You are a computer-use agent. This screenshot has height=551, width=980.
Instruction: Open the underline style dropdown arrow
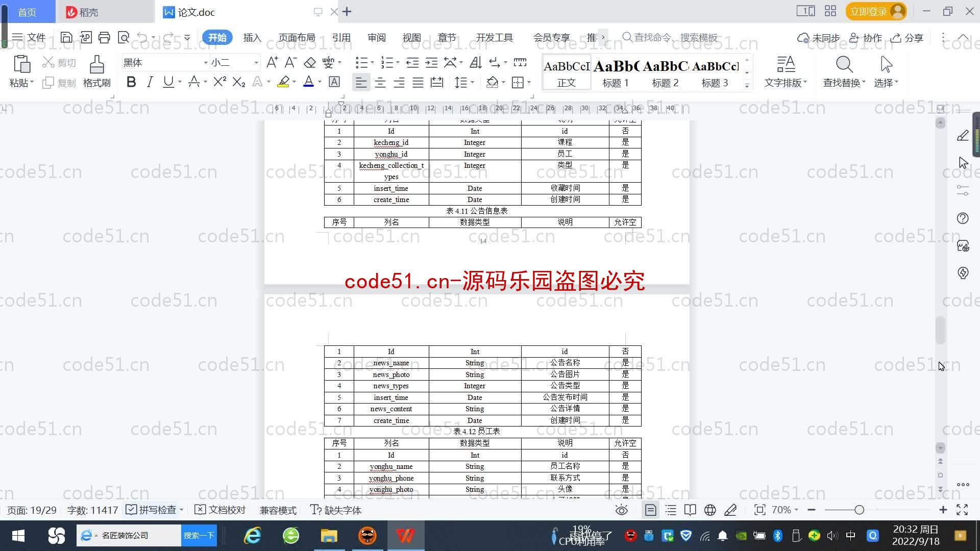180,82
